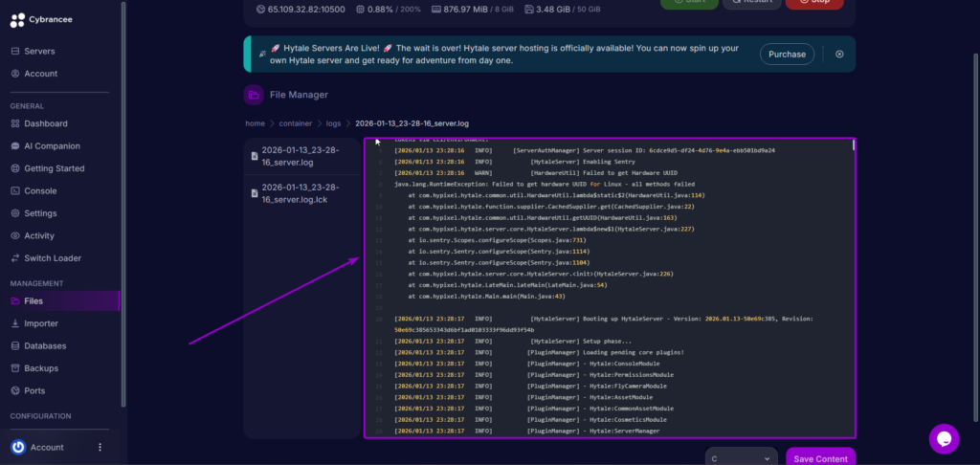Open the three-dot account options menu
Viewport: 980px width, 465px height.
click(x=100, y=447)
